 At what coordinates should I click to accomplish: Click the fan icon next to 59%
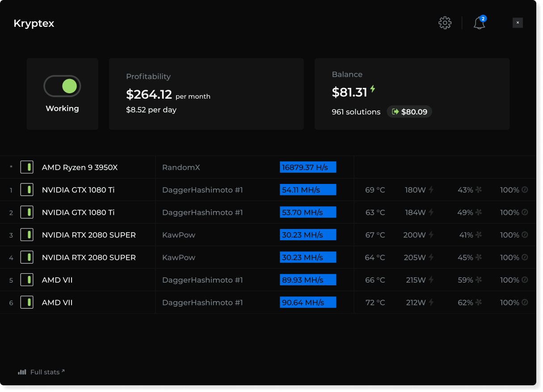479,280
